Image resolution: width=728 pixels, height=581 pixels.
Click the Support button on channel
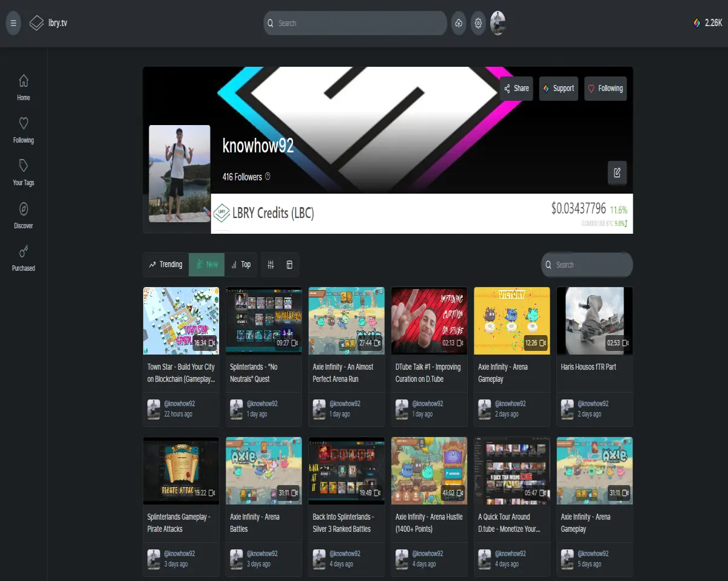[558, 88]
